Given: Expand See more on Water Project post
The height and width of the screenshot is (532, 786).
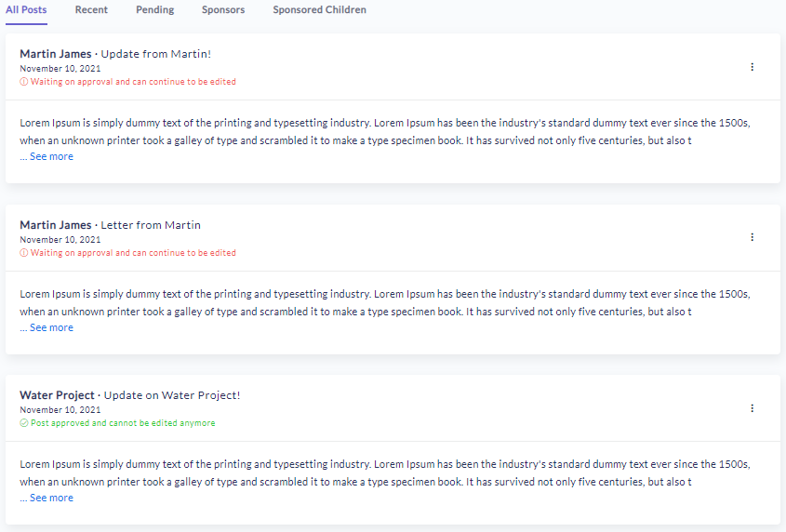Looking at the screenshot, I should tap(51, 499).
